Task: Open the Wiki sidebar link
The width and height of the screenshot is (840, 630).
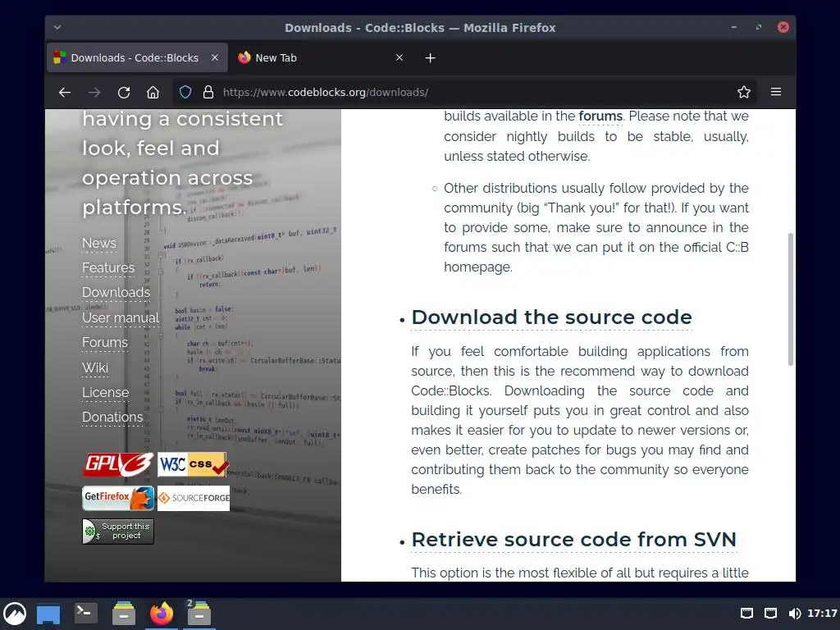Action: point(95,367)
